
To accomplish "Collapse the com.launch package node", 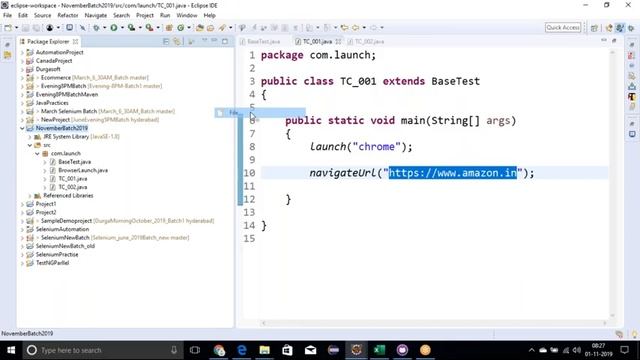I will click(37, 153).
